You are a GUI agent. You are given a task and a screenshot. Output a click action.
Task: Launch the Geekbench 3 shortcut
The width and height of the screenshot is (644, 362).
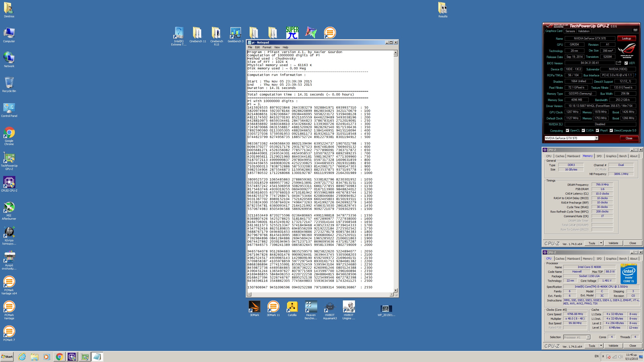click(x=235, y=35)
